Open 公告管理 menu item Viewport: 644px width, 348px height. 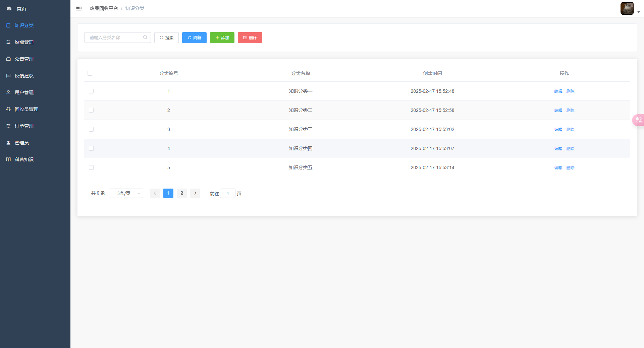35,59
